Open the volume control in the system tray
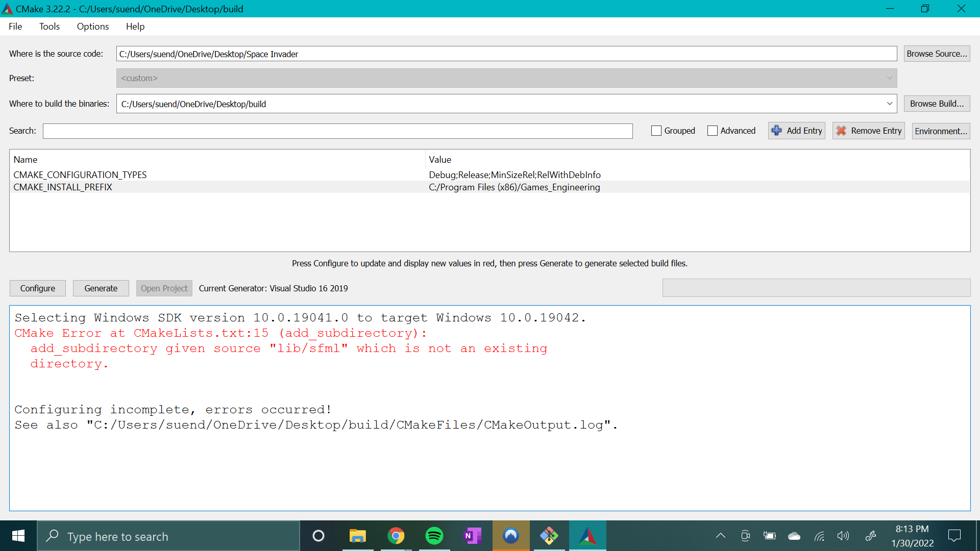The width and height of the screenshot is (980, 551). point(843,536)
